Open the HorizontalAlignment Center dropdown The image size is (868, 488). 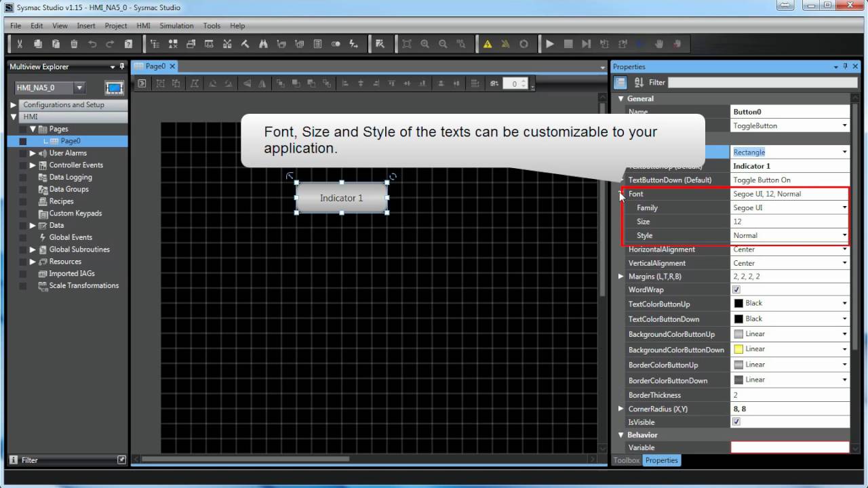tap(844, 249)
